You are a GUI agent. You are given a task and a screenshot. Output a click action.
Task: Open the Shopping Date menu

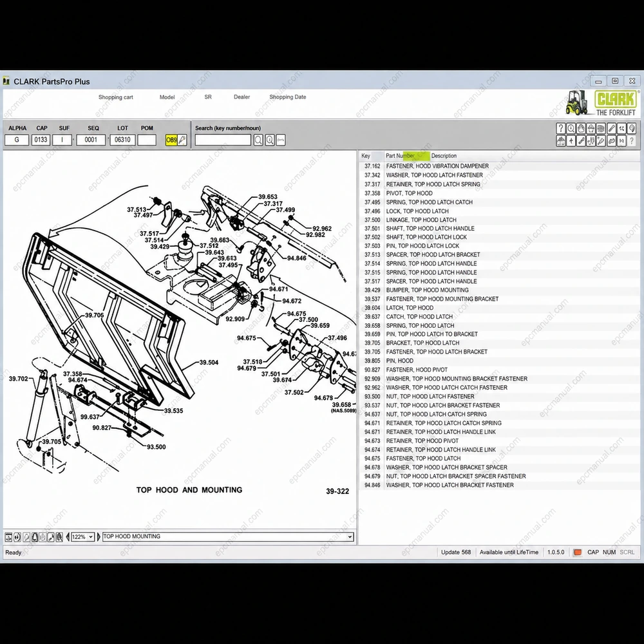pyautogui.click(x=288, y=97)
